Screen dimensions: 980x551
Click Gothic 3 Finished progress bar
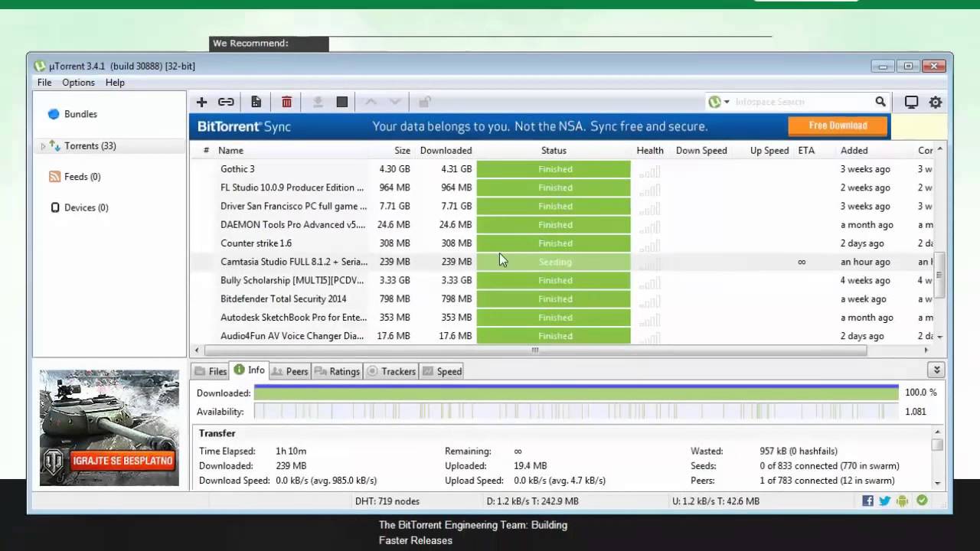(554, 169)
